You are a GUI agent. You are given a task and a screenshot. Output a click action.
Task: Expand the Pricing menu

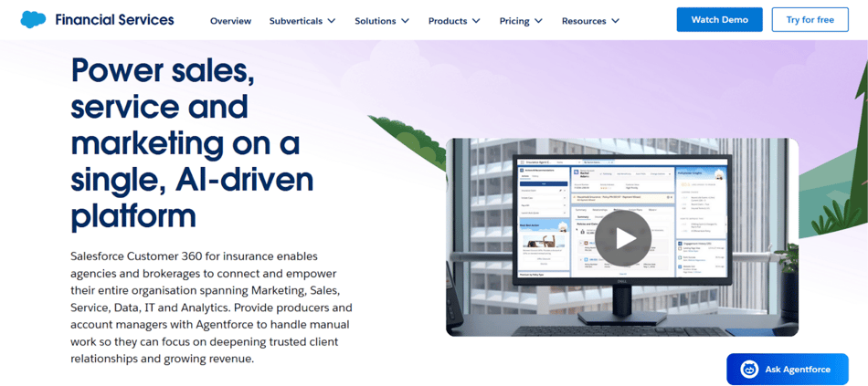(521, 21)
